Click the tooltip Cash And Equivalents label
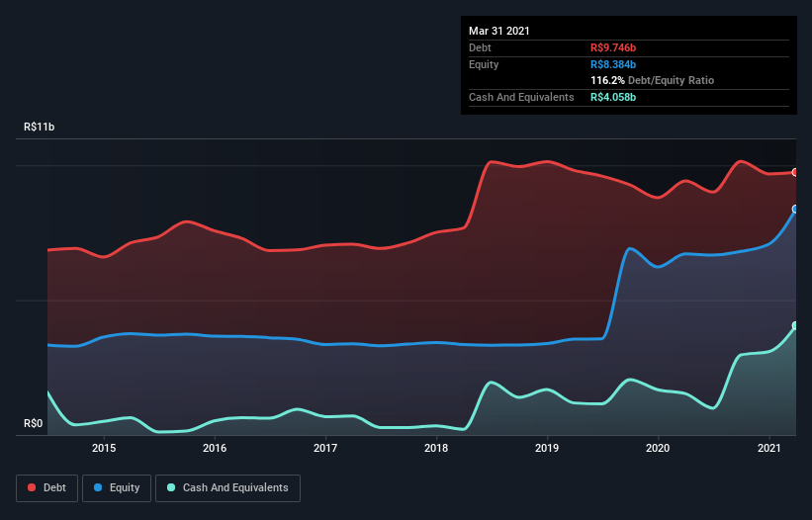Screen dimensions: 812x520 pyautogui.click(x=521, y=97)
